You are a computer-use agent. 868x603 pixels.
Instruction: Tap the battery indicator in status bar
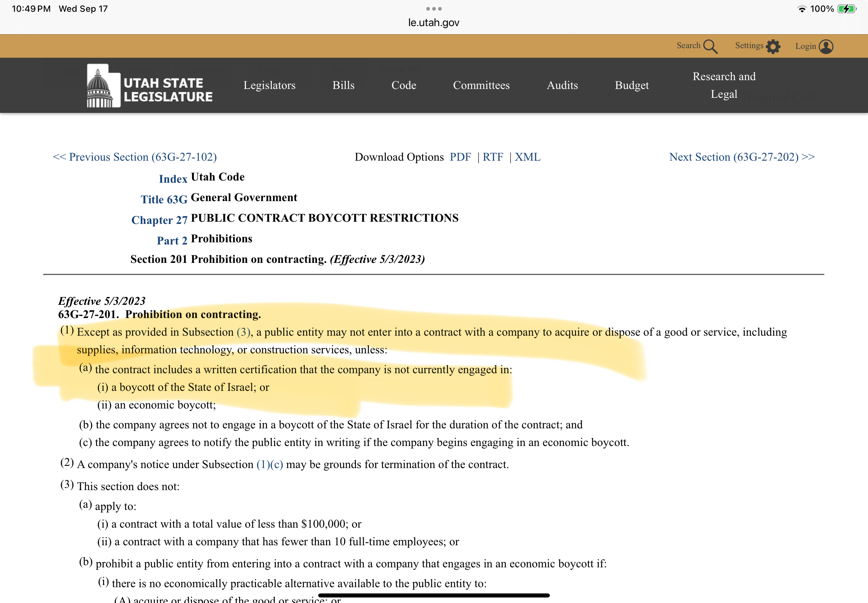pos(846,9)
